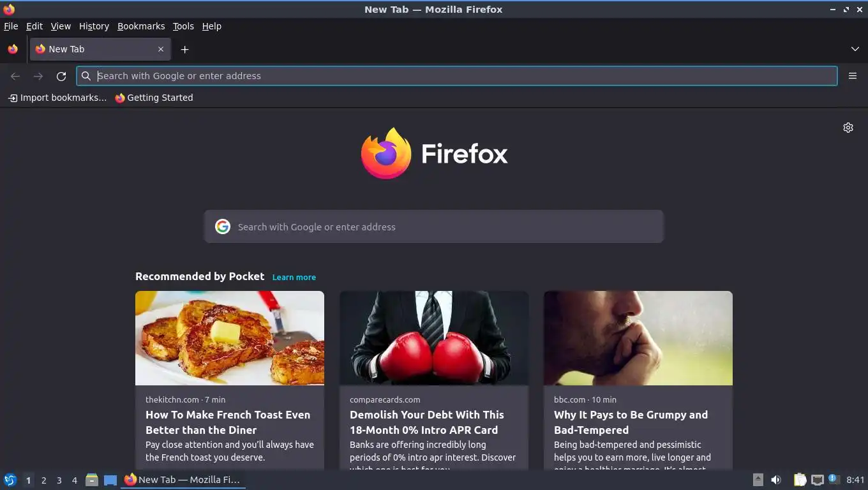Open the Tools menu
Viewport: 868px width, 490px height.
coord(183,26)
